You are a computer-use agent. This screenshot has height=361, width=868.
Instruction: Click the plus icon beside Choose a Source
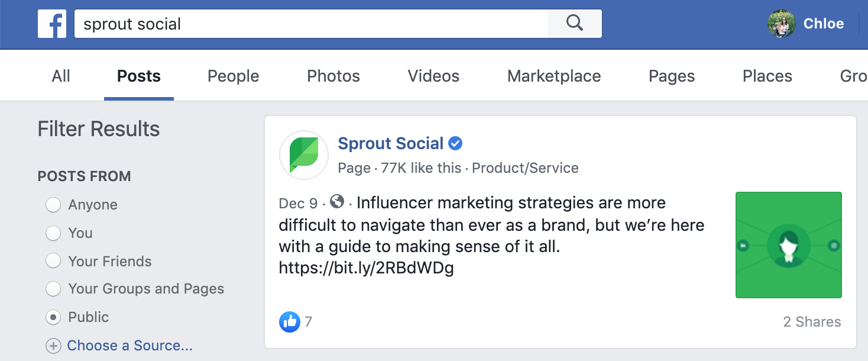54,346
